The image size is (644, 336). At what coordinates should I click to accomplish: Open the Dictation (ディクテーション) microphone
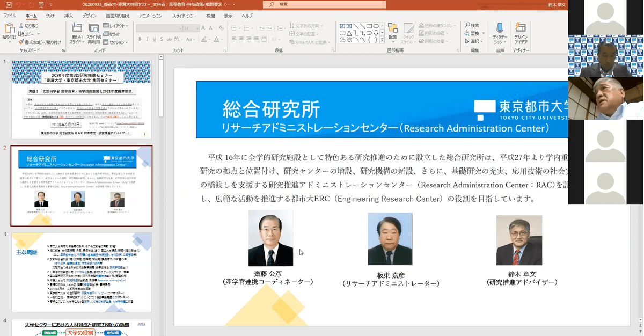(500, 32)
